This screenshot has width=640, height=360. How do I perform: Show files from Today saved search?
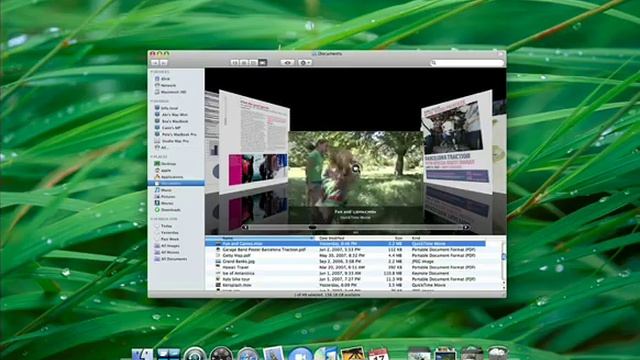click(163, 226)
